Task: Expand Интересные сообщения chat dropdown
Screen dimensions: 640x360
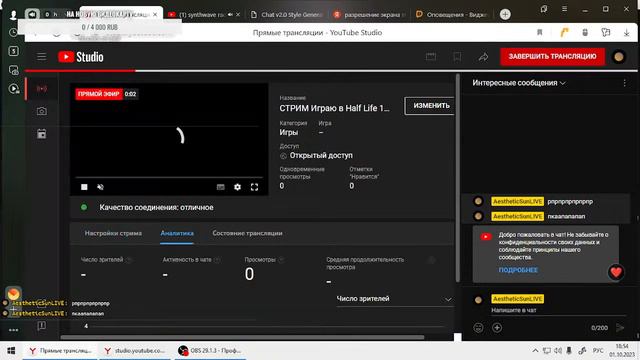Action: tap(519, 83)
